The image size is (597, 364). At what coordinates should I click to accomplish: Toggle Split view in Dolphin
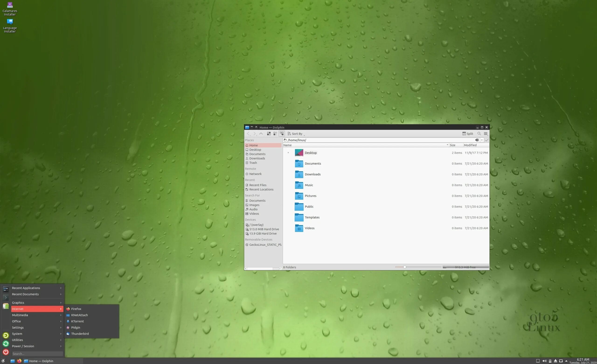coord(467,134)
